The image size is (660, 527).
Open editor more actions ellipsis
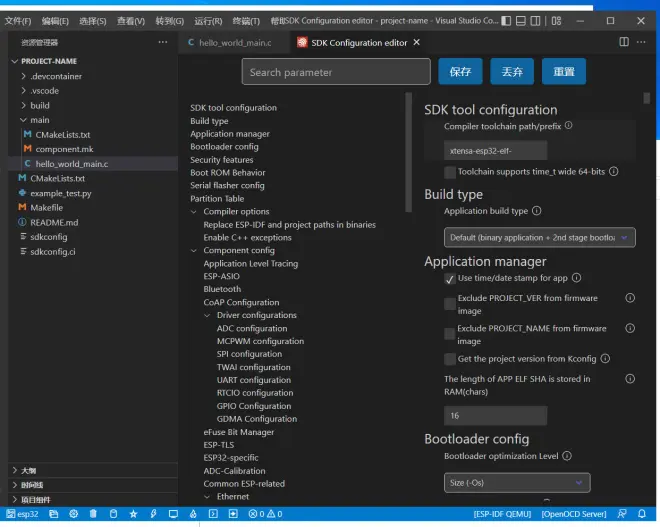click(x=641, y=42)
